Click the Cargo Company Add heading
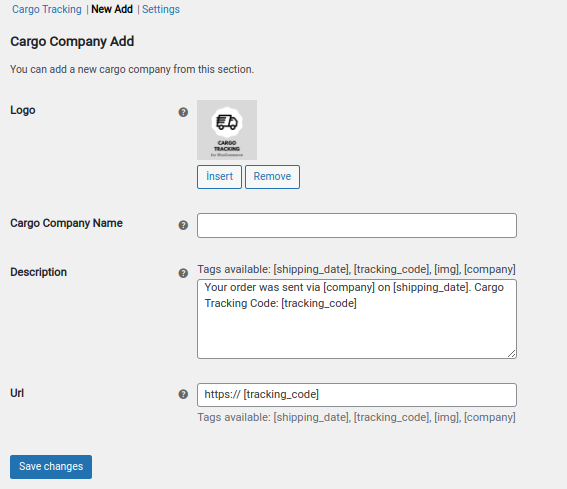Screen dimensions: 567x489 point(72,42)
